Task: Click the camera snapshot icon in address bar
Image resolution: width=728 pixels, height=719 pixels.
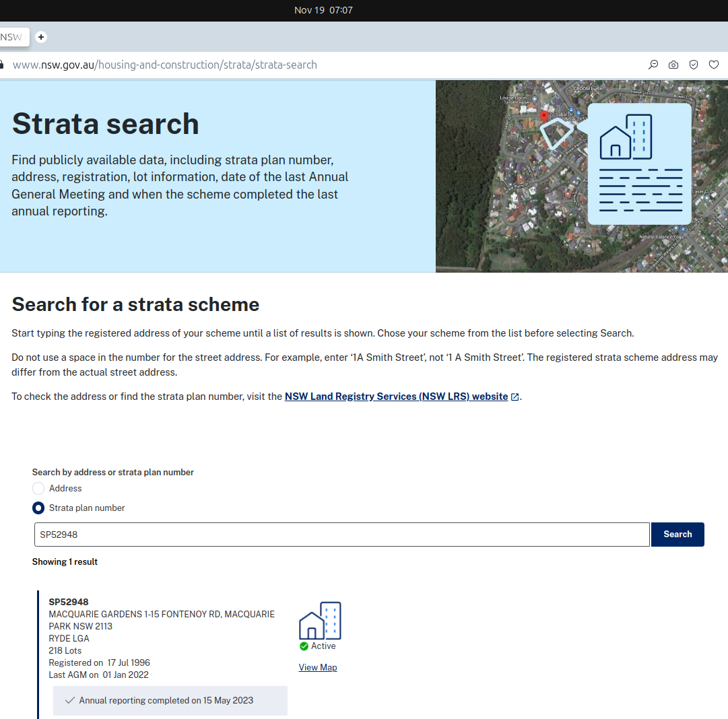Action: [x=673, y=65]
